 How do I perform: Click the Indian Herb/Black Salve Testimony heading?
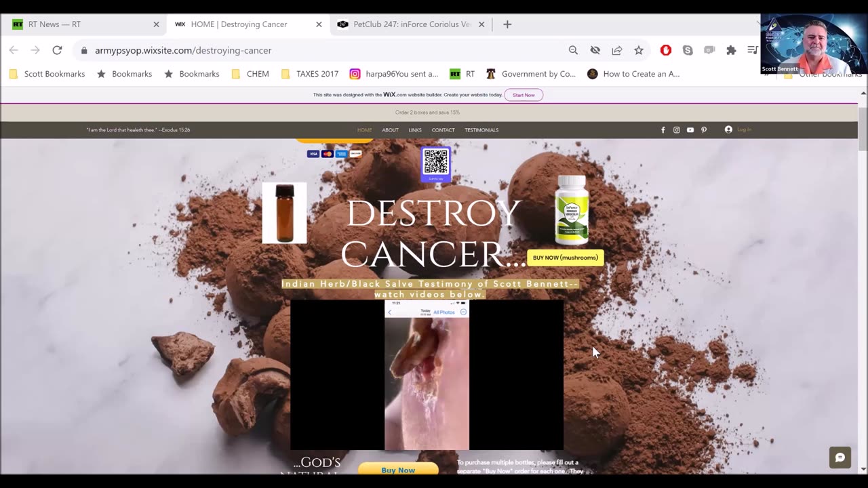(x=430, y=289)
